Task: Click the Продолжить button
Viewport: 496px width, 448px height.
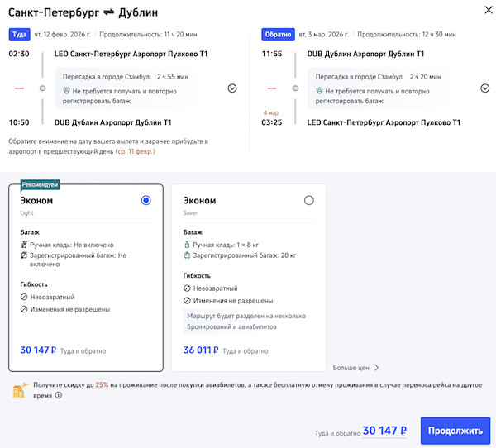Action: (x=455, y=431)
